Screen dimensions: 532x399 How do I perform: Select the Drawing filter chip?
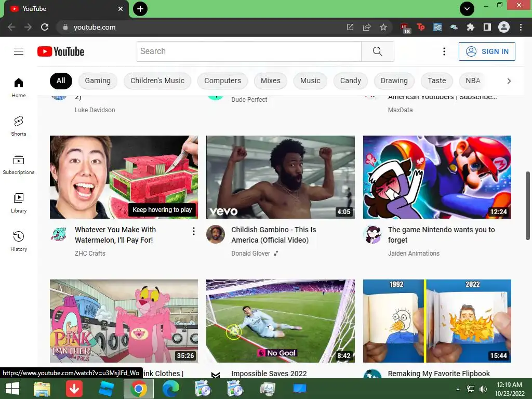(x=394, y=81)
